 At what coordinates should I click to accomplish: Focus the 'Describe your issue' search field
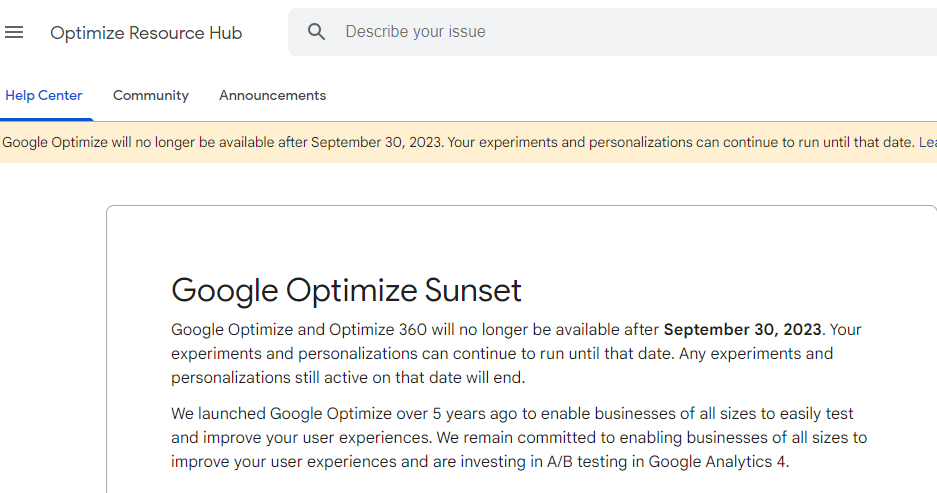tap(600, 32)
